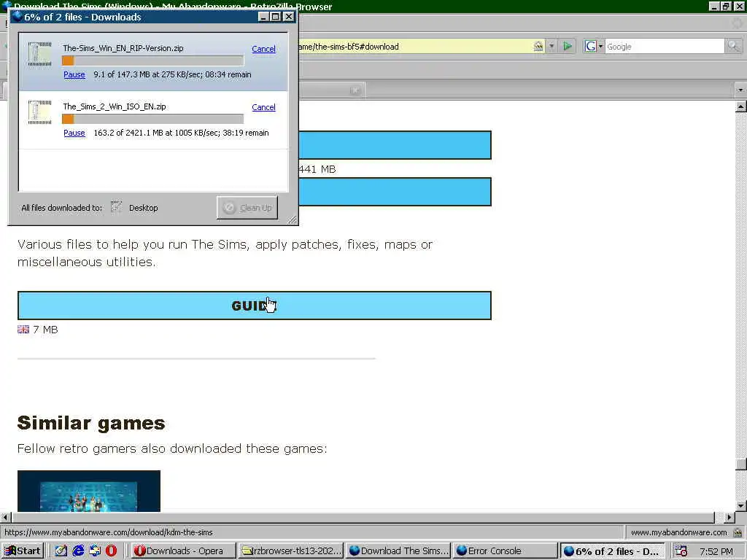Viewport: 747px width, 560px height.
Task: Click the 441 MB size text
Action: pos(317,169)
